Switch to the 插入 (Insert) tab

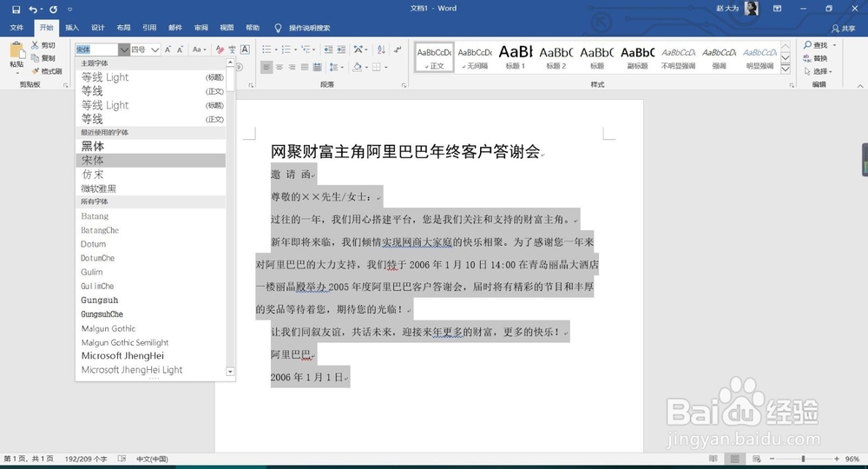coord(72,28)
